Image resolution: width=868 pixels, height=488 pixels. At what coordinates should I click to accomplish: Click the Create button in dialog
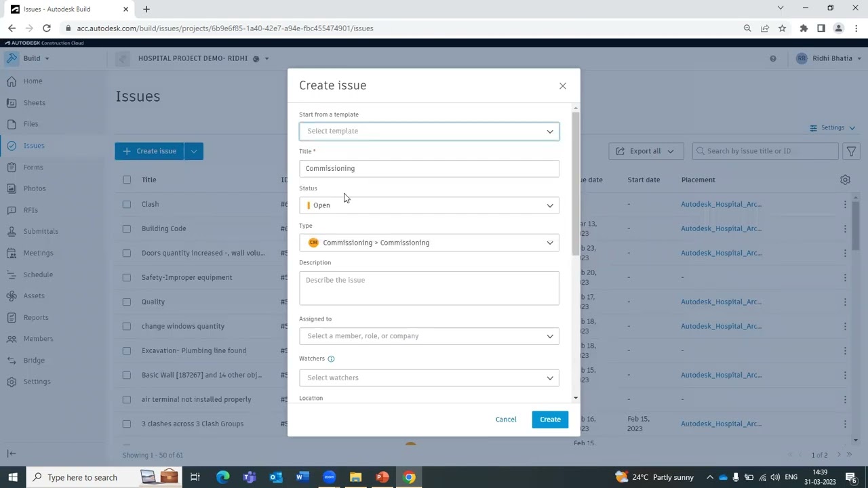coord(550,420)
